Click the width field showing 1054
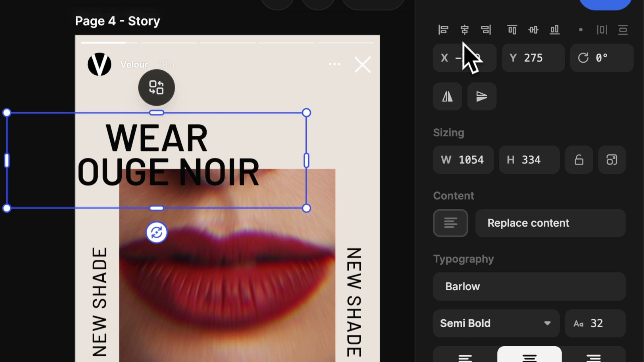The width and height of the screenshot is (644, 362). (463, 160)
